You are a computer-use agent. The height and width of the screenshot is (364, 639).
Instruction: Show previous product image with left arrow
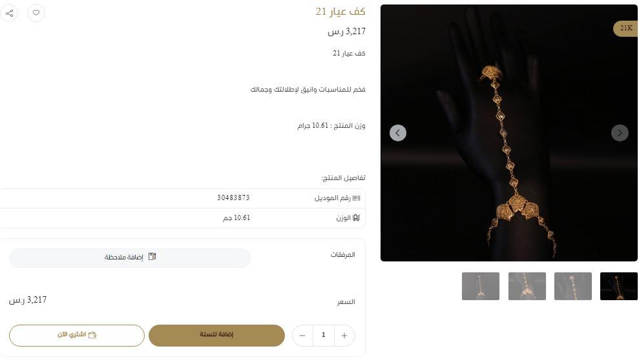click(398, 133)
